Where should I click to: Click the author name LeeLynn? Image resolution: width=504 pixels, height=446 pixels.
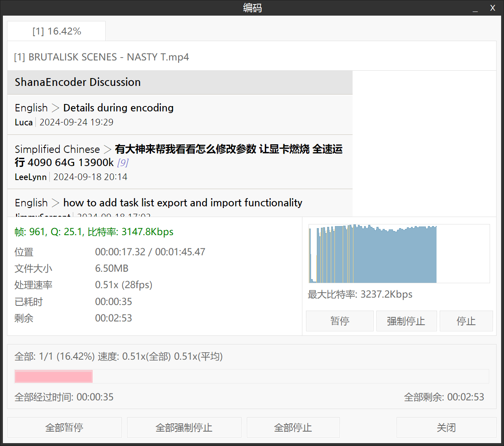click(31, 177)
